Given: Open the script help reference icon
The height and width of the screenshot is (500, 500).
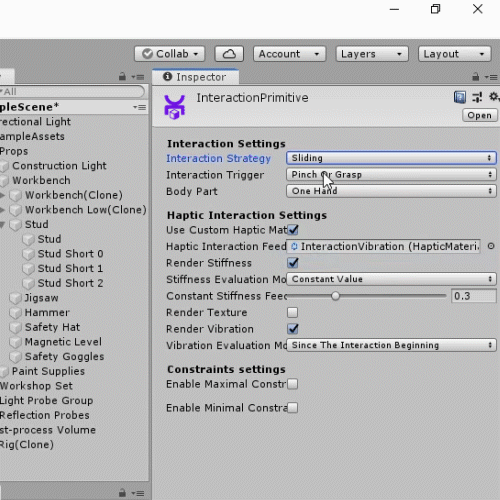Looking at the screenshot, I should click(460, 97).
